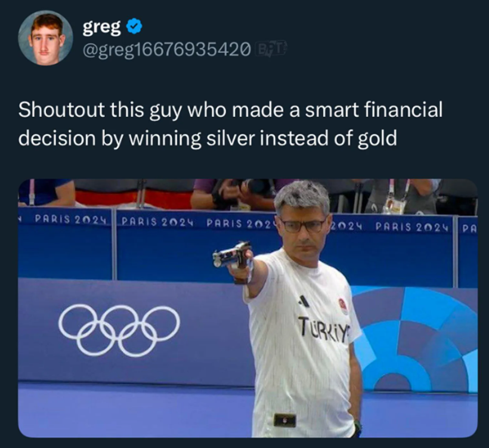This screenshot has width=489, height=448.
Task: Open the attached photo of the pistol shooter
Action: tap(247, 308)
